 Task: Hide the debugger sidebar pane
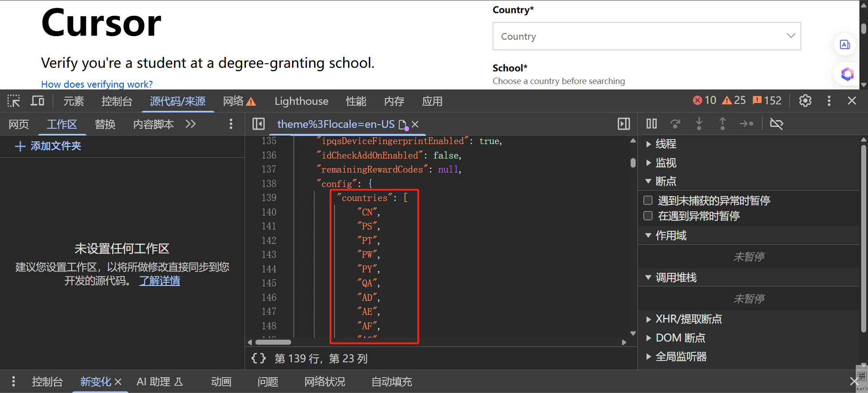[x=624, y=124]
